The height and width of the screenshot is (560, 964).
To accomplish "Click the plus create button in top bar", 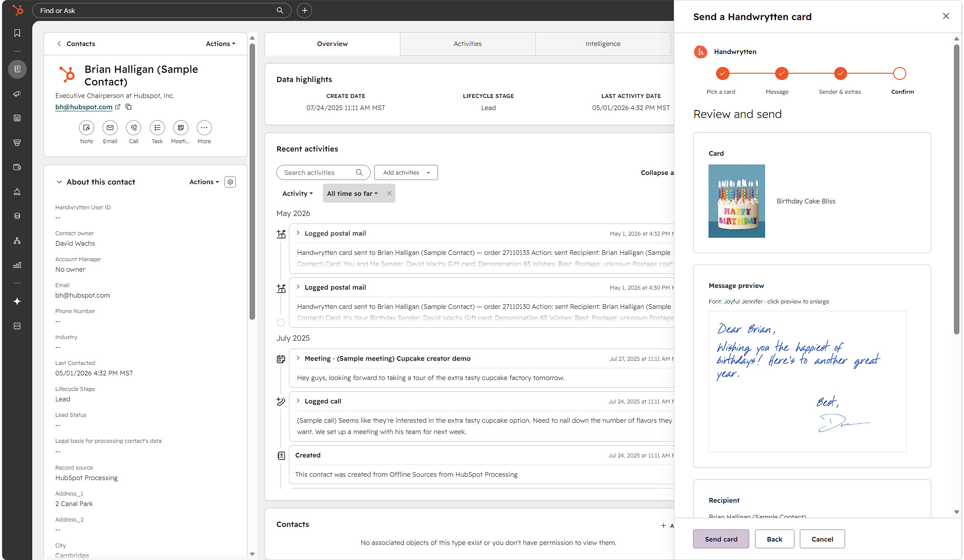I will (x=304, y=10).
